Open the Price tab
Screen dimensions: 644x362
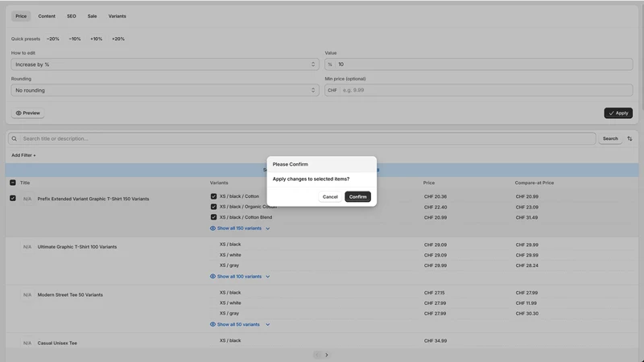tap(21, 16)
